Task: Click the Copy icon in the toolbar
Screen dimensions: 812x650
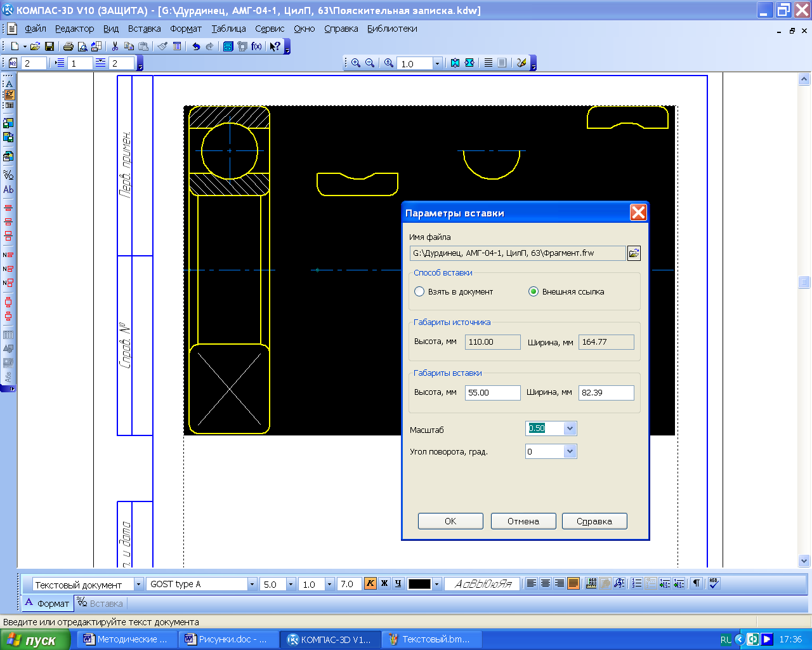Action: tap(129, 46)
